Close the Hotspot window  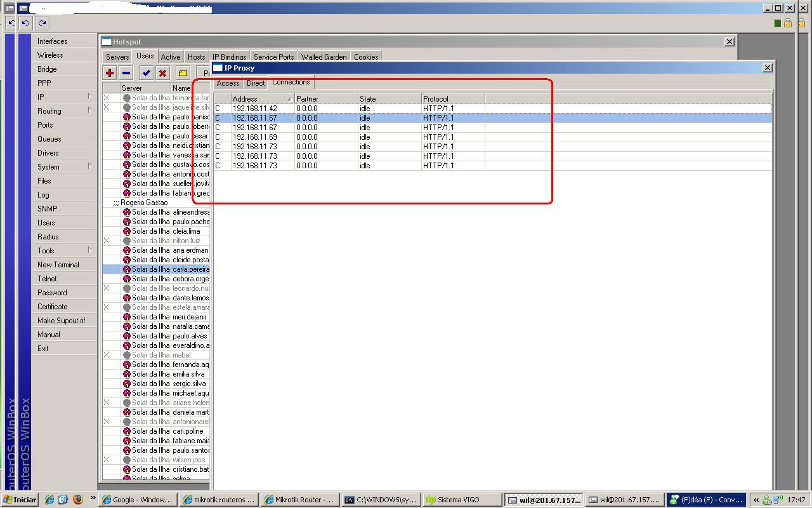pyautogui.click(x=729, y=42)
